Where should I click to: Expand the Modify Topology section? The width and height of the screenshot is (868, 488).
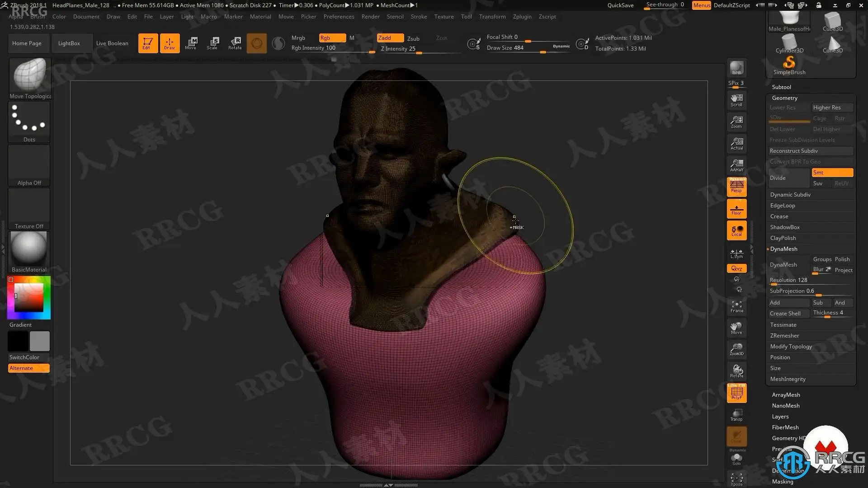(791, 347)
